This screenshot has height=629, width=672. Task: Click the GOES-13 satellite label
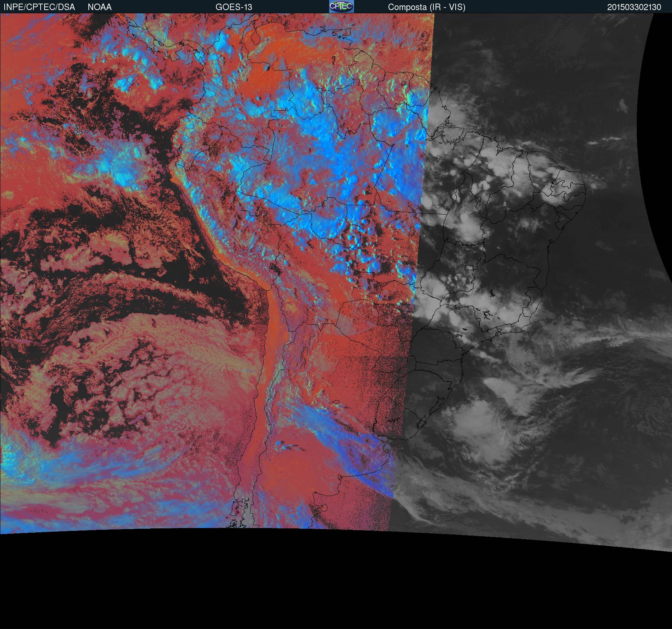point(234,7)
